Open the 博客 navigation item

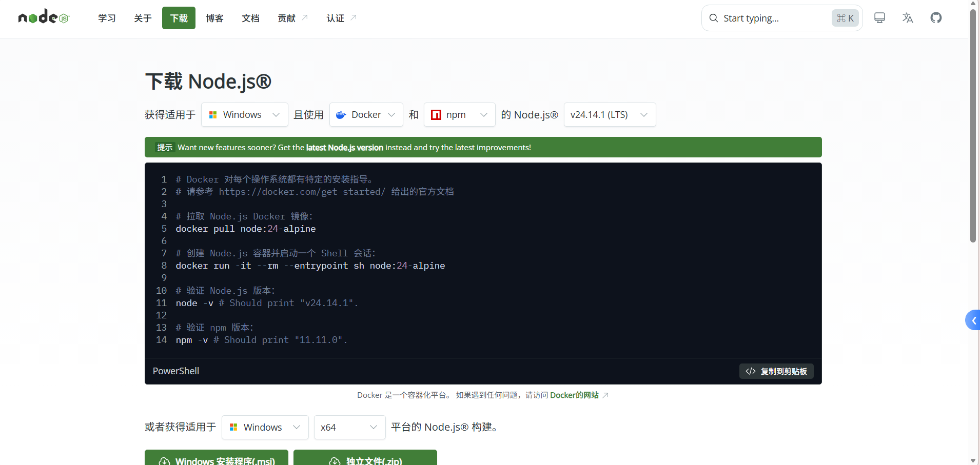pos(214,18)
